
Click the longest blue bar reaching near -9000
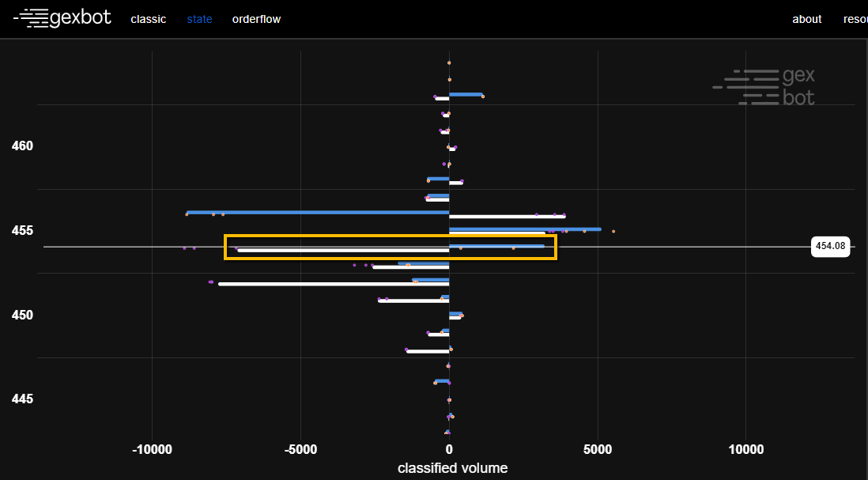click(318, 212)
